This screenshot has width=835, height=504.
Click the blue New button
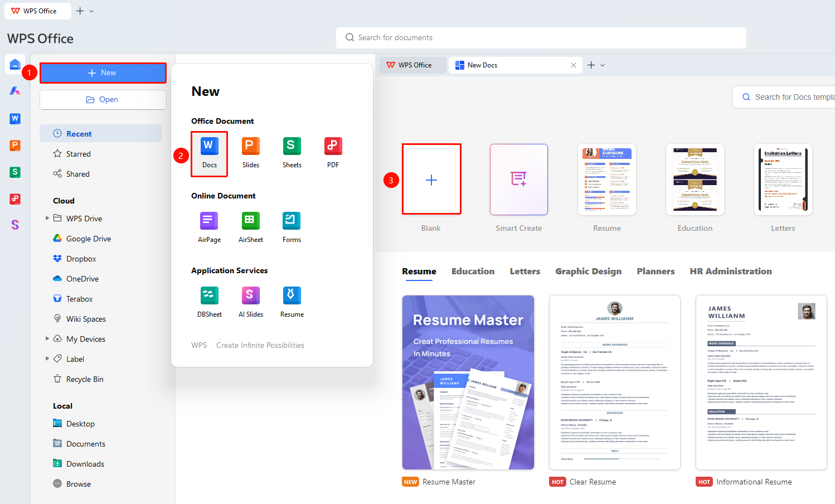103,73
